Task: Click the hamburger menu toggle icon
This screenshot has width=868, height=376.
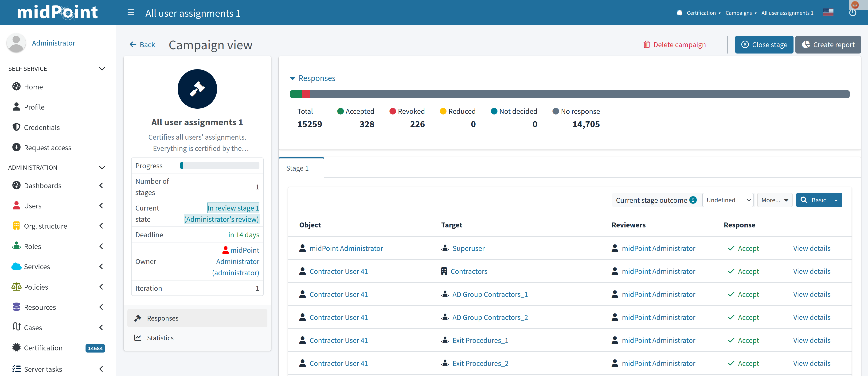Action: click(131, 13)
